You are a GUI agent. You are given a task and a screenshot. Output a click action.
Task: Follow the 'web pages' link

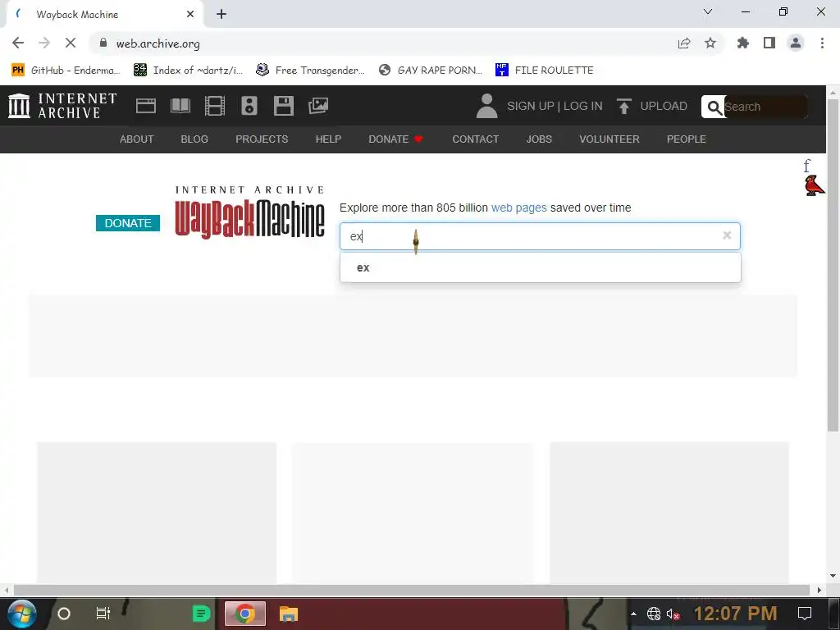coord(518,208)
